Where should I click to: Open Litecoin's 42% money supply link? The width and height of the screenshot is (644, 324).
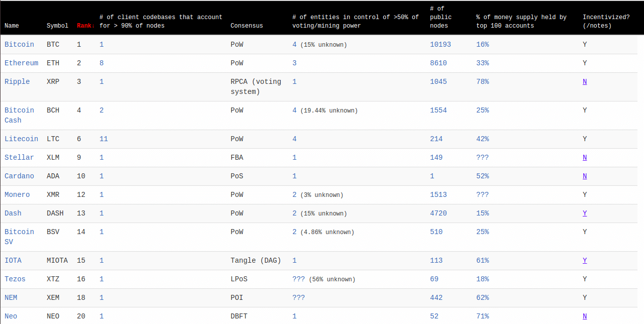point(482,139)
